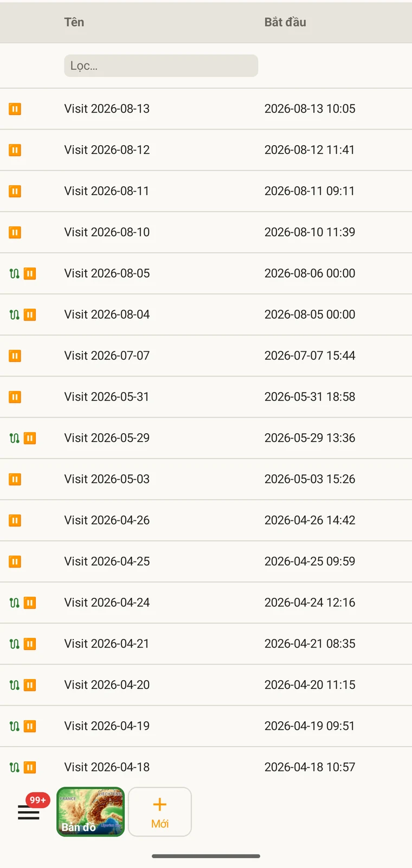
Task: Open Visit 2026-08-12 entry
Action: (x=107, y=150)
